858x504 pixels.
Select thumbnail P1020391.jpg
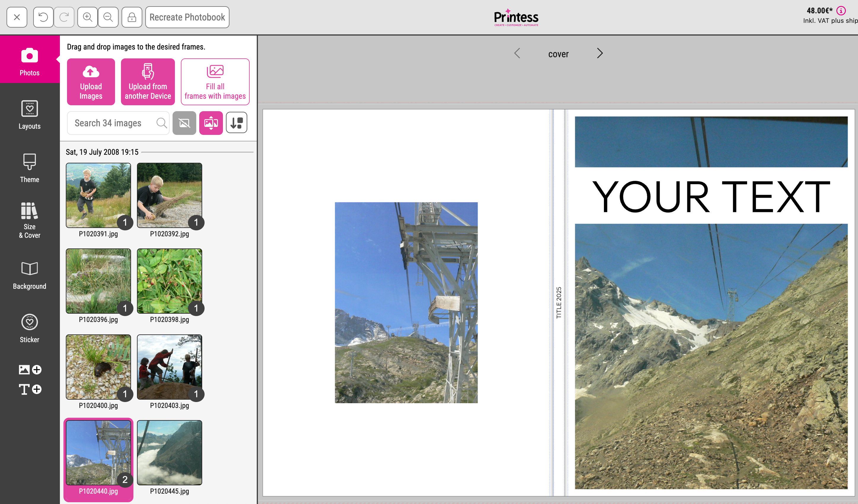(98, 195)
